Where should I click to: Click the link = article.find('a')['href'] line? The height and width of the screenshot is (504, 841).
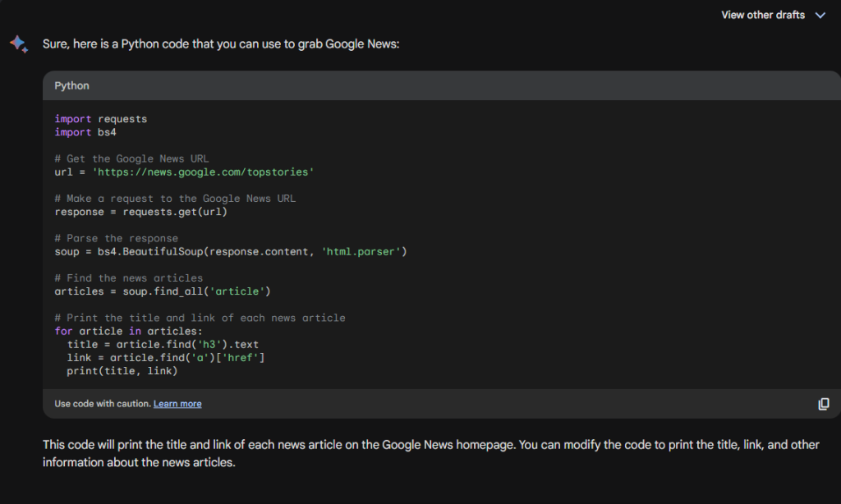click(x=166, y=358)
